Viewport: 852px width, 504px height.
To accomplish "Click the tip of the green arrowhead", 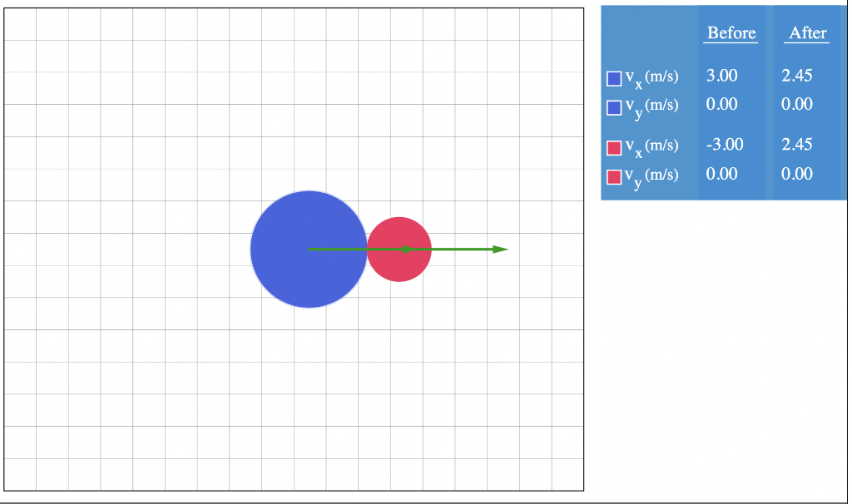I will click(505, 249).
